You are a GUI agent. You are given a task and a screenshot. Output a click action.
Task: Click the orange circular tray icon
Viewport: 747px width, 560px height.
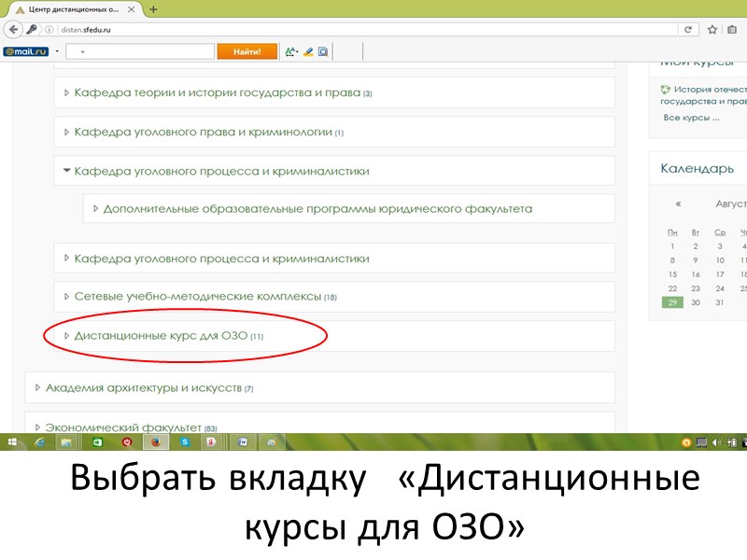coord(686,442)
